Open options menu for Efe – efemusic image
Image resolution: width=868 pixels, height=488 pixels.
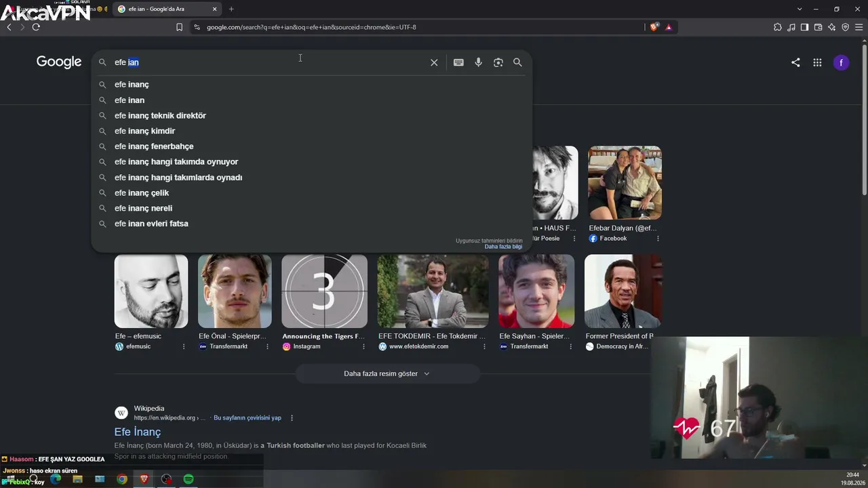(x=184, y=346)
